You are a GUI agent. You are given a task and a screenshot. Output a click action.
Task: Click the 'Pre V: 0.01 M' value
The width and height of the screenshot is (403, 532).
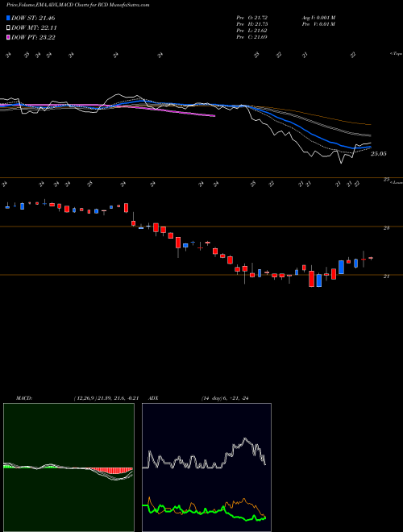pyautogui.click(x=318, y=24)
